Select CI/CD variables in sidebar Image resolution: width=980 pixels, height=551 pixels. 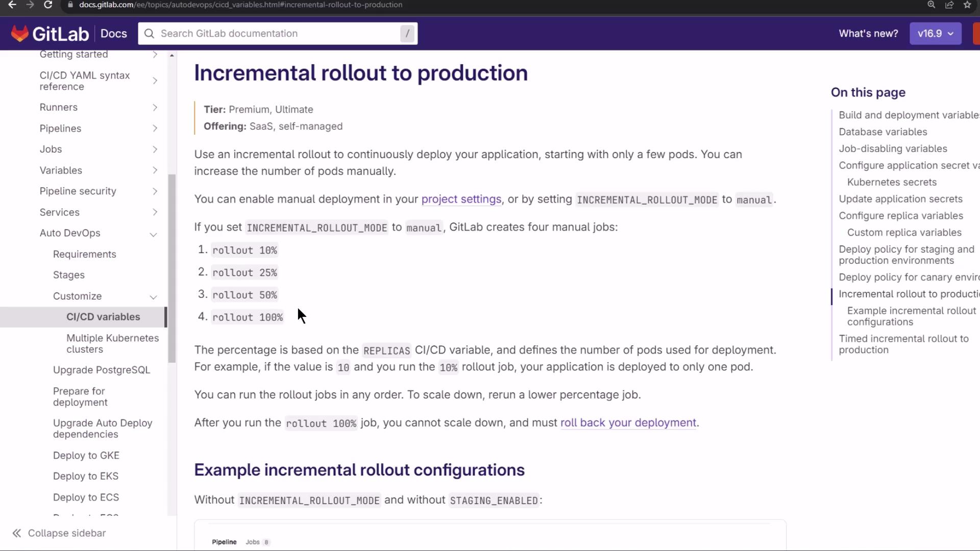(103, 317)
